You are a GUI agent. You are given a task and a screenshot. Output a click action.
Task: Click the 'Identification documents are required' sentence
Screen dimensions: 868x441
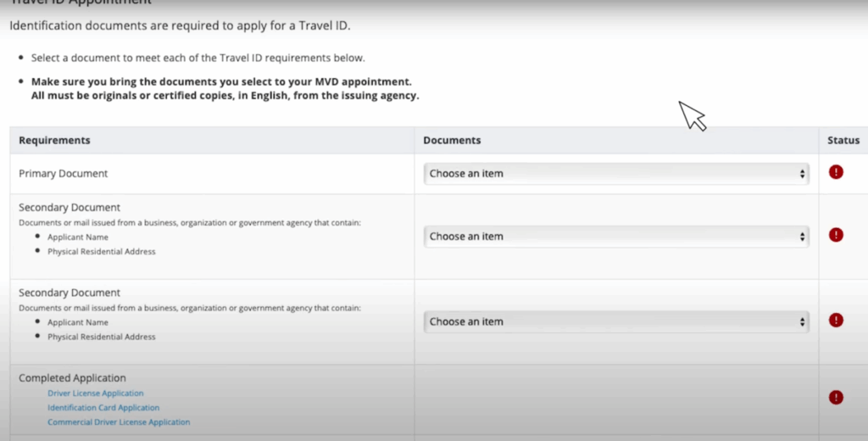180,25
